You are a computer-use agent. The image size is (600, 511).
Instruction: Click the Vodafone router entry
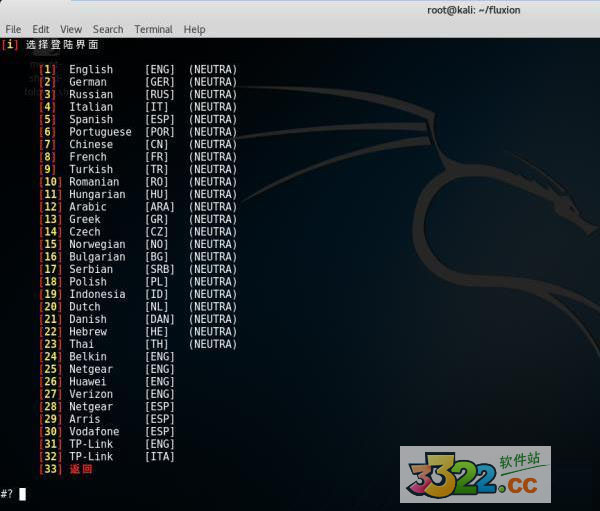tap(94, 431)
